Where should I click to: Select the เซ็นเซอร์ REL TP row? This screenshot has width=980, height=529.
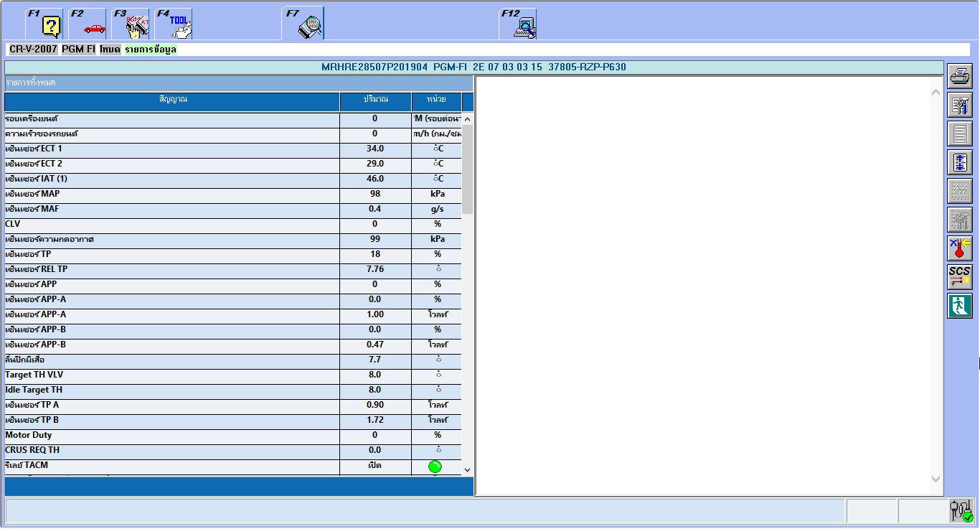pyautogui.click(x=234, y=270)
